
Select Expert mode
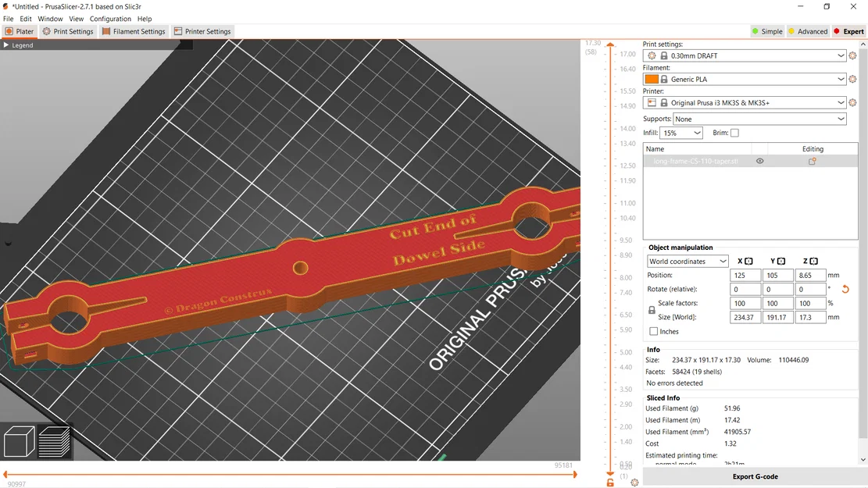click(848, 31)
